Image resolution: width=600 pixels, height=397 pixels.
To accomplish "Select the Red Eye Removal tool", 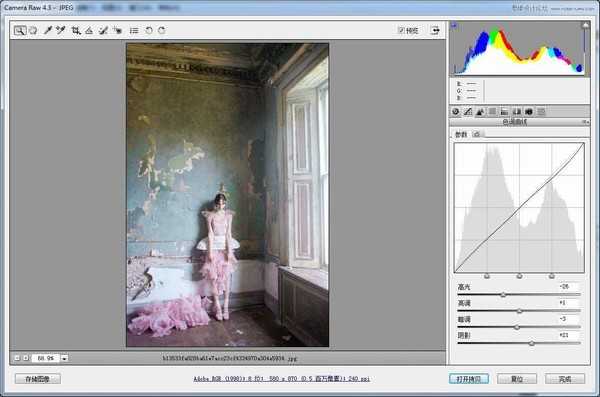I will point(118,31).
